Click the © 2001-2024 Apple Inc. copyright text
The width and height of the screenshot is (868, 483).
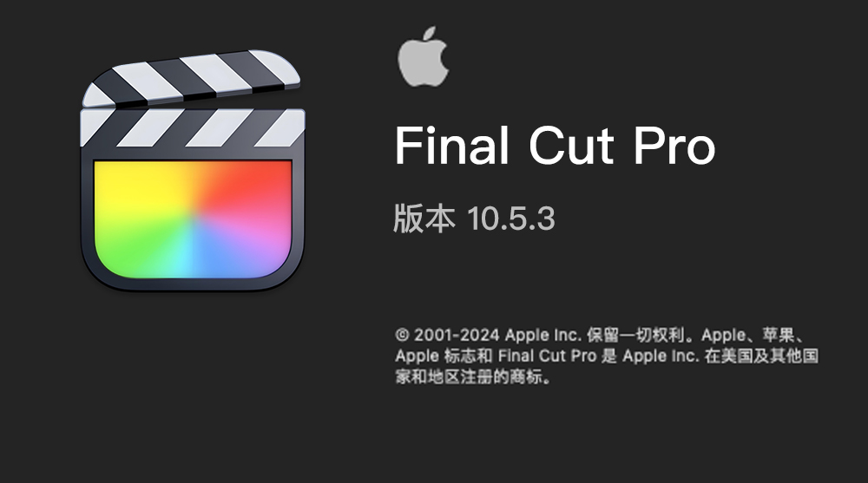(x=488, y=335)
